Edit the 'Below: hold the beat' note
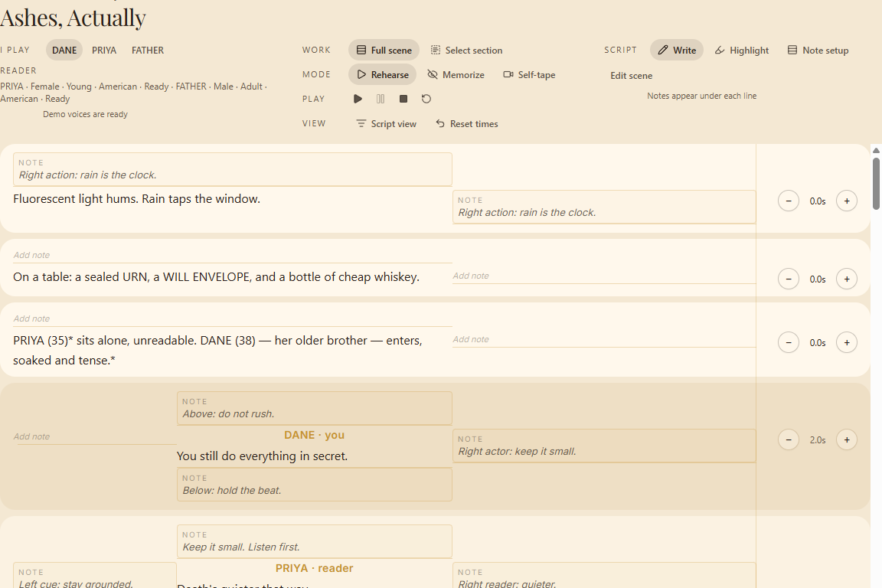This screenshot has width=882, height=588. pos(315,485)
